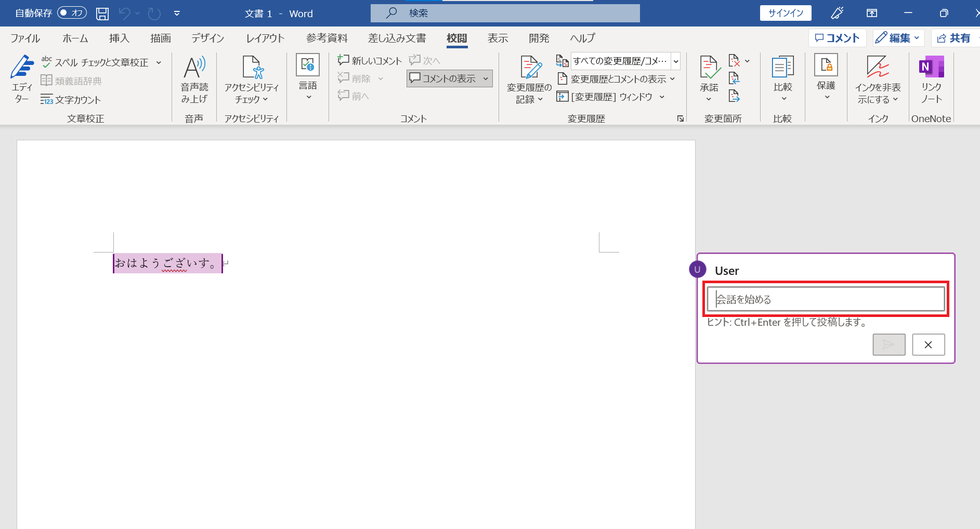The image size is (980, 529).
Task: Open quick access toolbar customize arrow
Action: pos(177,14)
